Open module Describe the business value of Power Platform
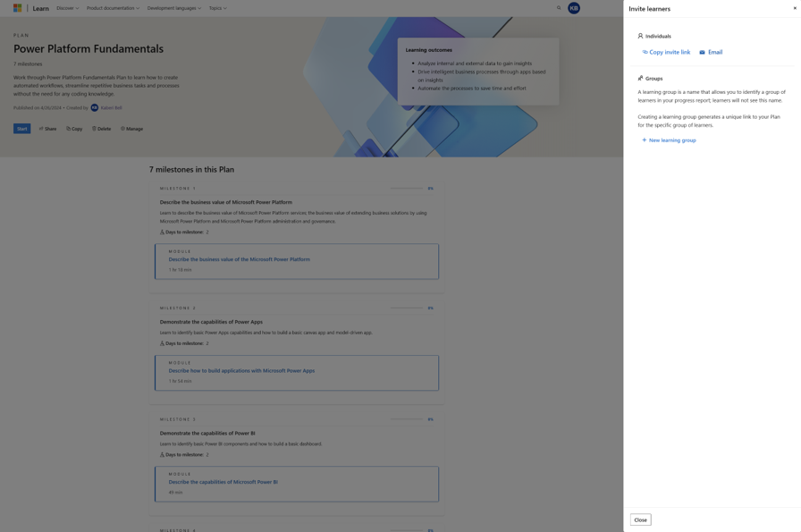Screen dimensions: 801x532 pos(239,258)
